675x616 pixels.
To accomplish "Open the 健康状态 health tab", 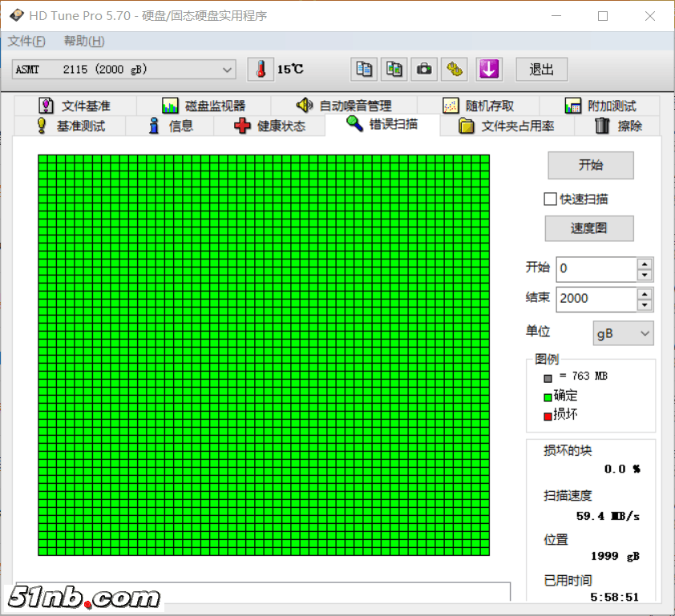I will coord(270,126).
